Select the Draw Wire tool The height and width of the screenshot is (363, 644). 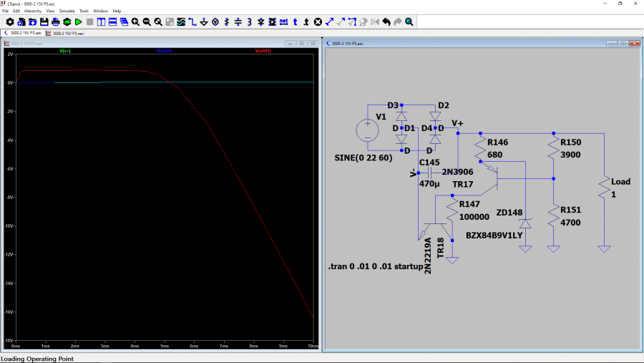(192, 22)
